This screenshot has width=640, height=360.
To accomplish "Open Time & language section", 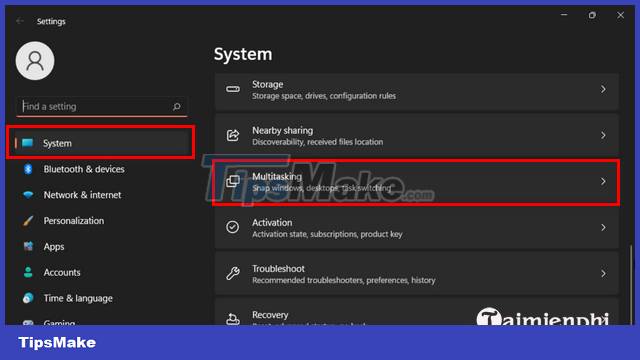I will click(x=78, y=298).
